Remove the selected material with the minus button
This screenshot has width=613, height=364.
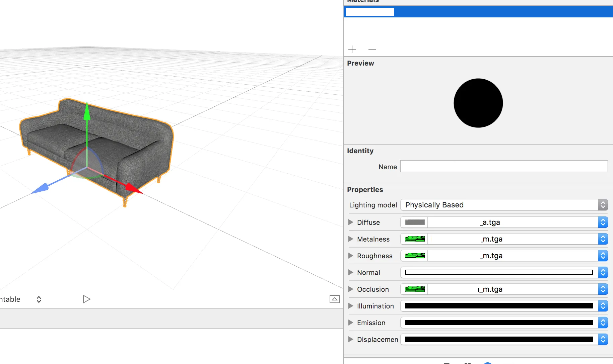pos(372,49)
